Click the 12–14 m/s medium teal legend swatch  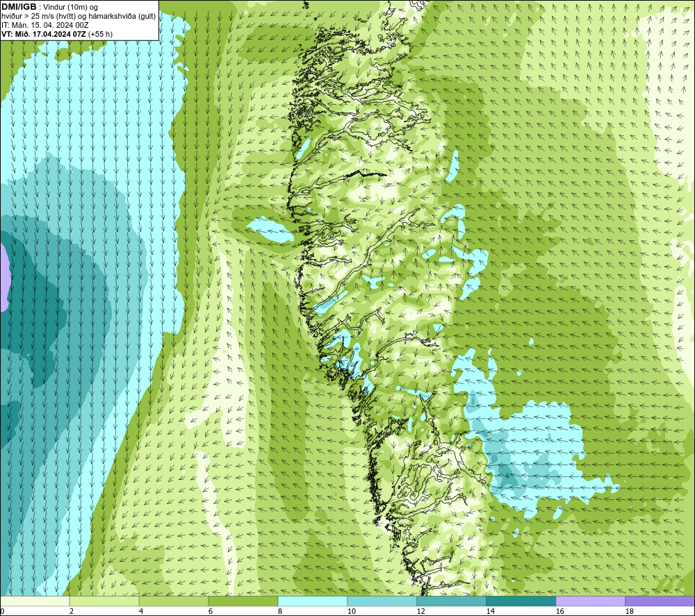(451, 601)
